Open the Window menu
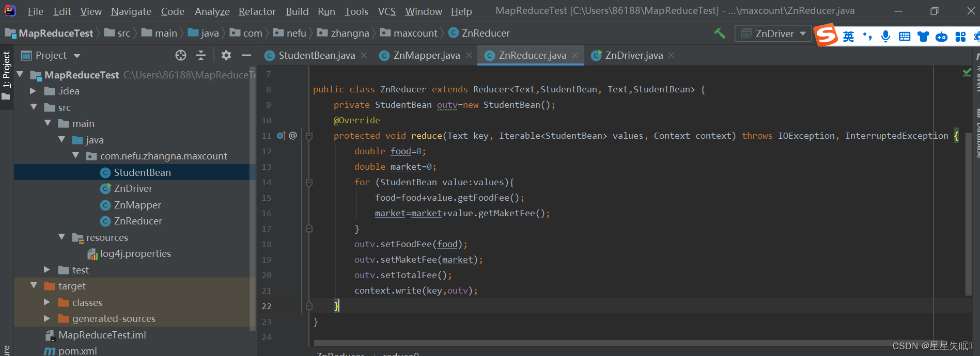Screen dimensions: 980x356 tap(424, 11)
